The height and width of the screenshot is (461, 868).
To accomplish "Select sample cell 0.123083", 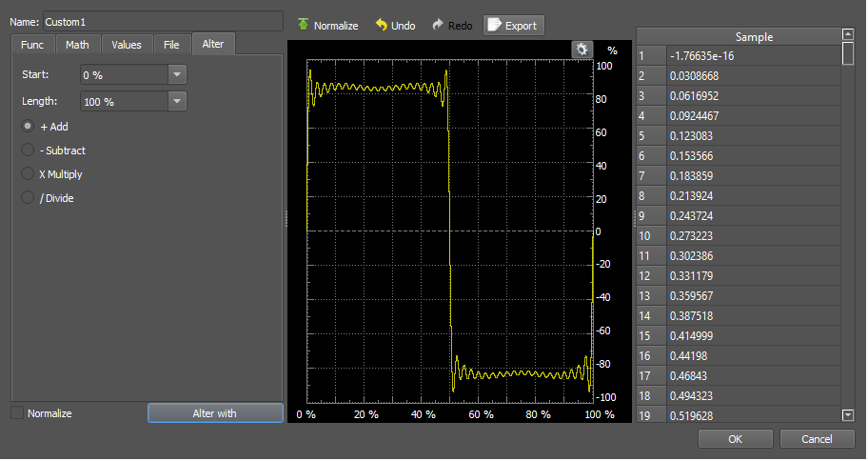I will pos(754,136).
